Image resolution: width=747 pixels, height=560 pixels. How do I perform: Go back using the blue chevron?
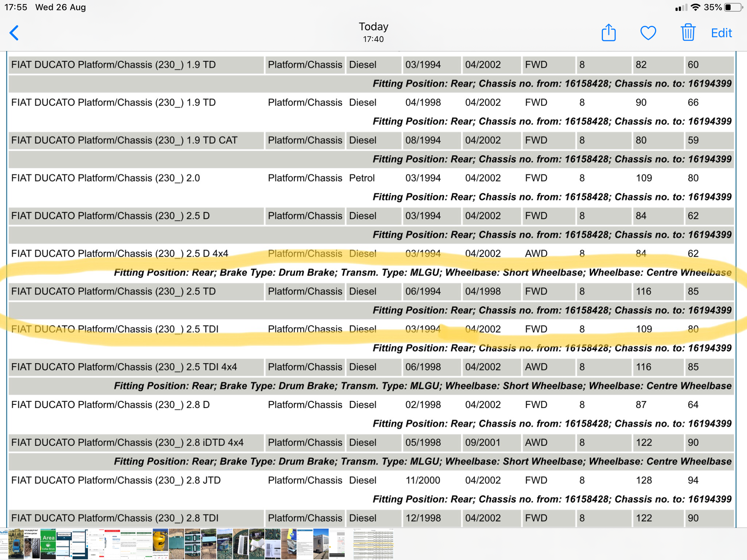pyautogui.click(x=14, y=33)
